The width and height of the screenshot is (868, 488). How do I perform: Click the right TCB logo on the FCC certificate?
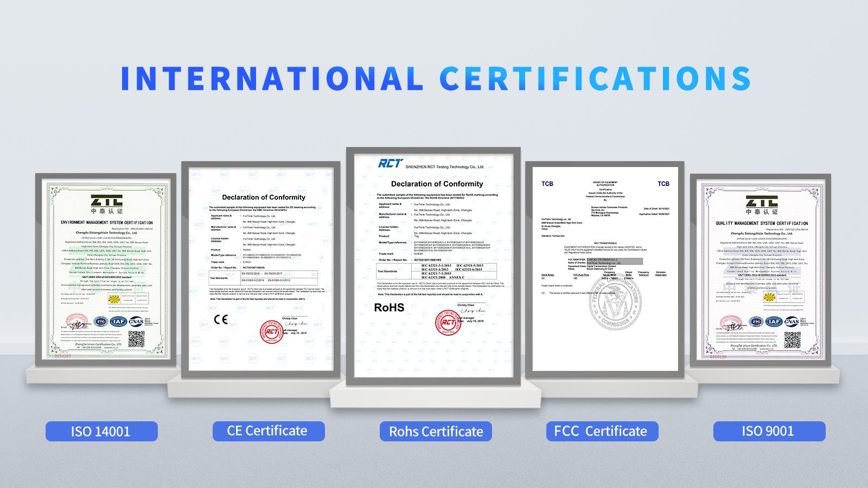[663, 184]
